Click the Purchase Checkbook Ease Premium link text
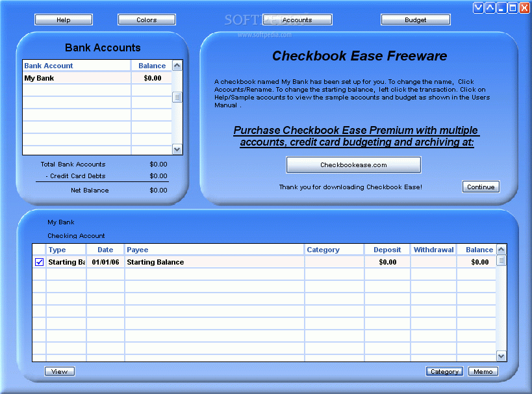 click(x=356, y=136)
